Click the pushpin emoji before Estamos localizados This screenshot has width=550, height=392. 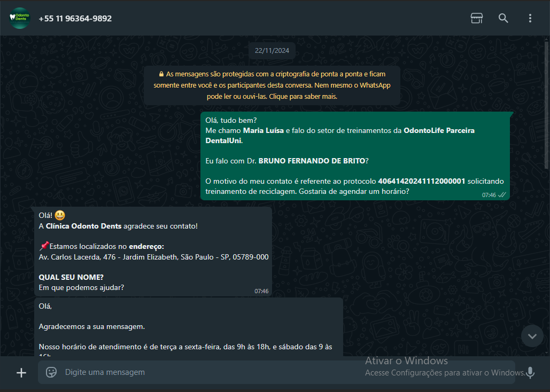[44, 246]
